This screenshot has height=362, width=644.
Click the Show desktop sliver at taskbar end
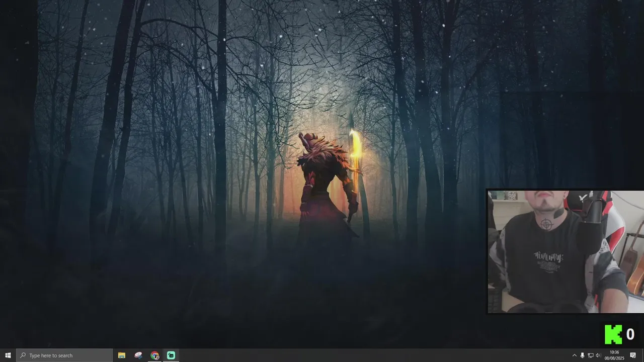[x=642, y=355]
